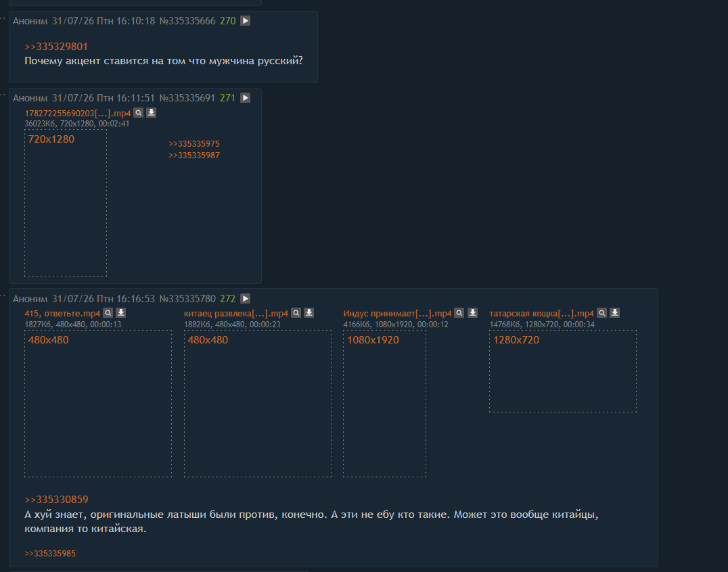Search icon next to Индус принимает mp4

[x=459, y=313]
